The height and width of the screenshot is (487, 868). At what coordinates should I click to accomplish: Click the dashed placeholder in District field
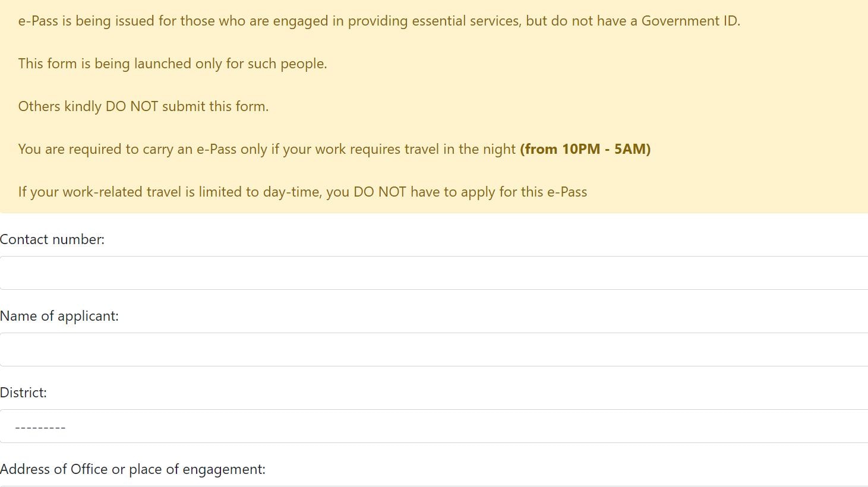click(39, 426)
